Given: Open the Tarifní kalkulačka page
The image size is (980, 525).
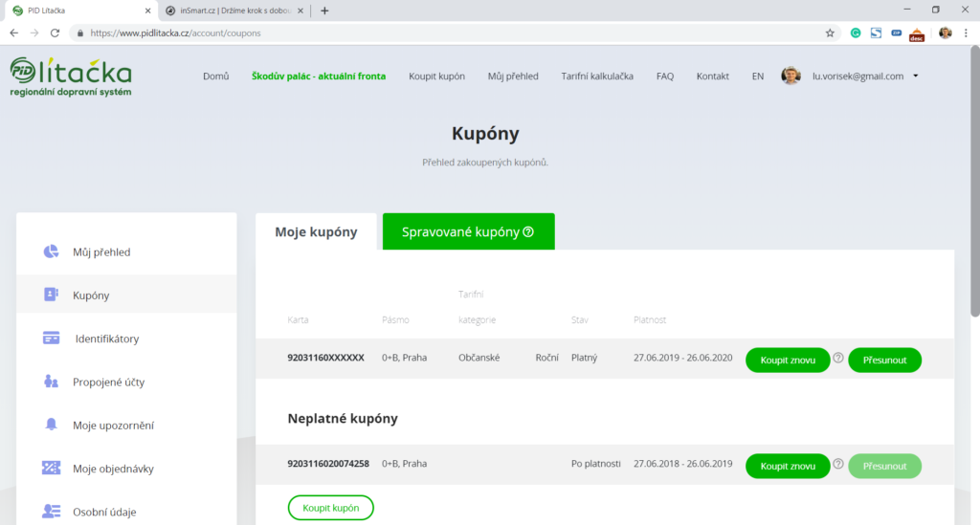Looking at the screenshot, I should tap(597, 77).
